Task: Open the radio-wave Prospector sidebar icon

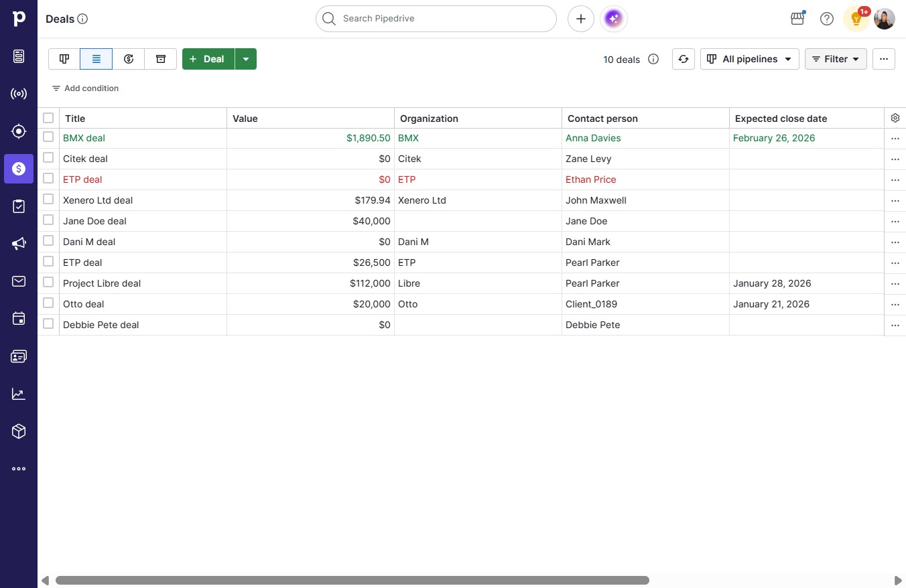Action: [19, 94]
